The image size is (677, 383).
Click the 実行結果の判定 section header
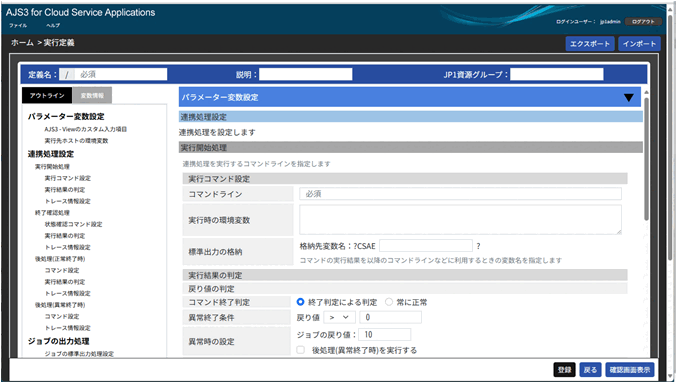405,275
